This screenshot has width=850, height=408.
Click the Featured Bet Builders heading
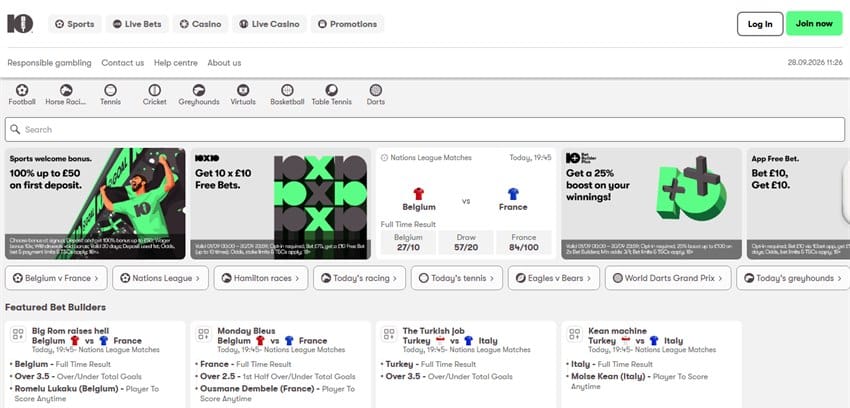55,307
